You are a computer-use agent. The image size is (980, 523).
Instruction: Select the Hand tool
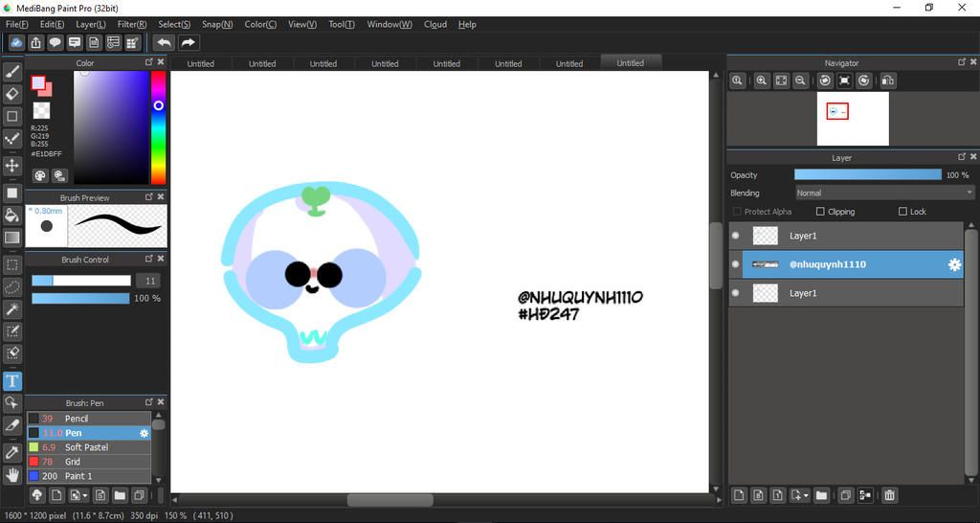[x=11, y=475]
